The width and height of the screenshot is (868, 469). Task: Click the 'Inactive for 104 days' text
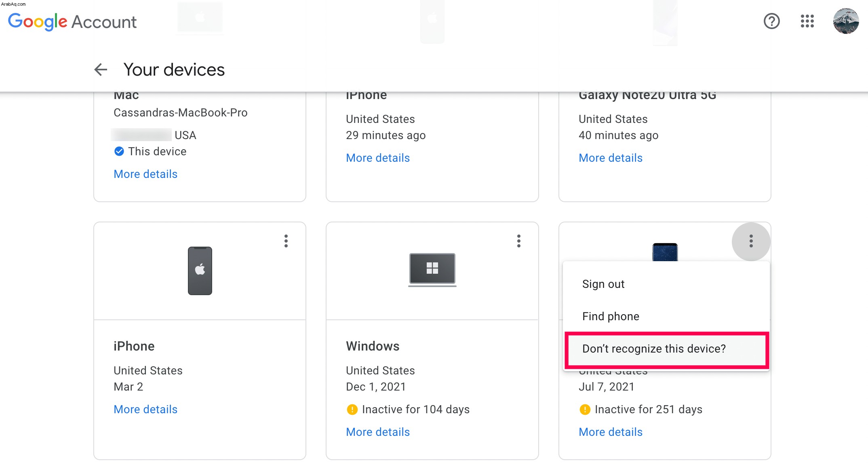coord(416,409)
